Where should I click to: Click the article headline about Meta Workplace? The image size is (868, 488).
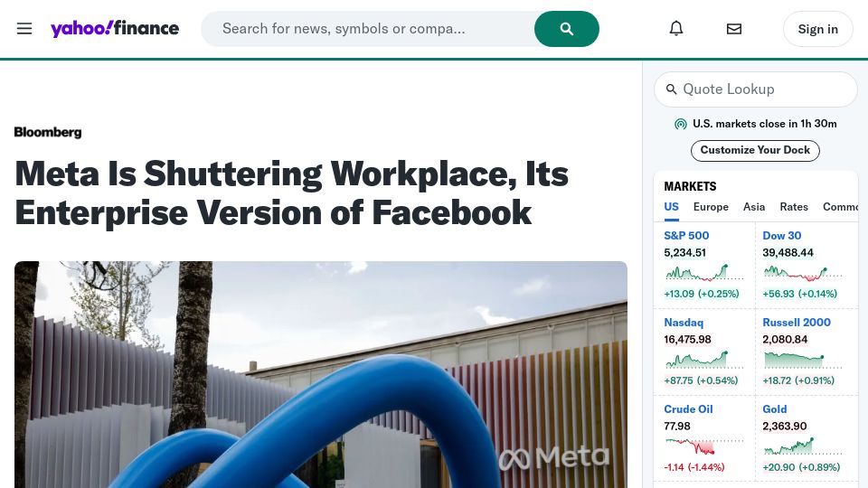[x=292, y=193]
